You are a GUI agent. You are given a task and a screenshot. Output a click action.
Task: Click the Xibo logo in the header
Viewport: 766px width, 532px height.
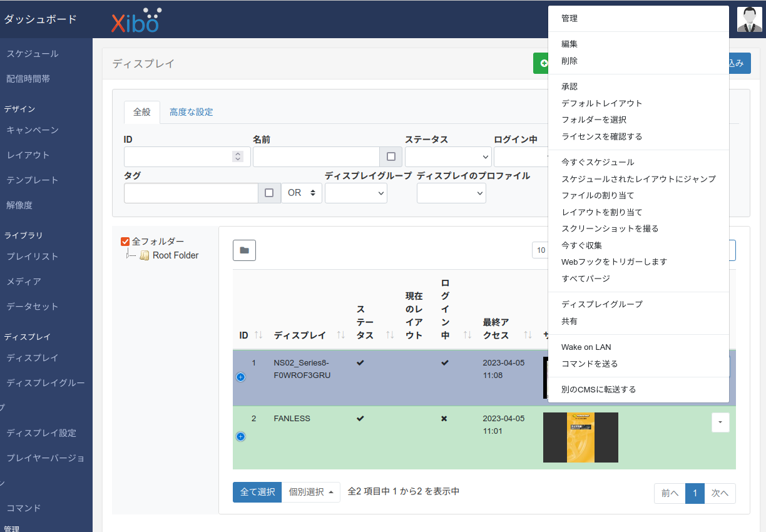coord(136,20)
